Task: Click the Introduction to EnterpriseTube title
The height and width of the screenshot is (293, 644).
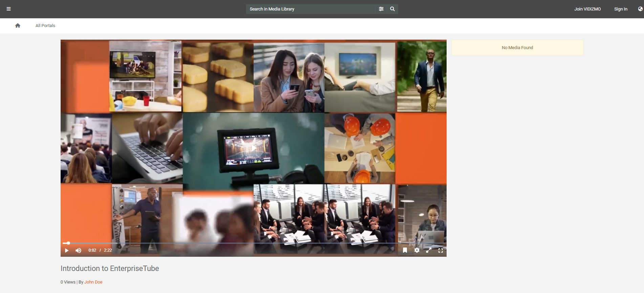Action: (x=110, y=269)
